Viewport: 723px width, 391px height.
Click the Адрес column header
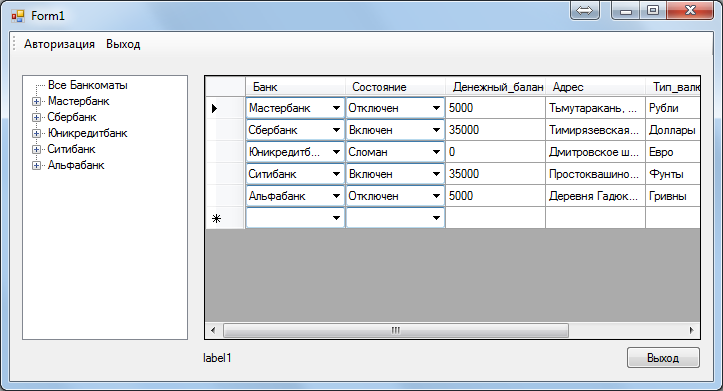coord(595,87)
